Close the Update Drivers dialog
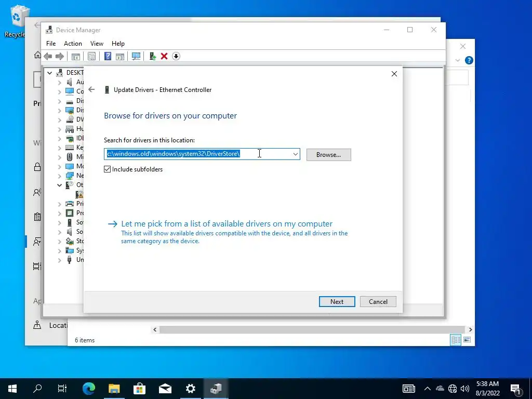 [x=394, y=74]
